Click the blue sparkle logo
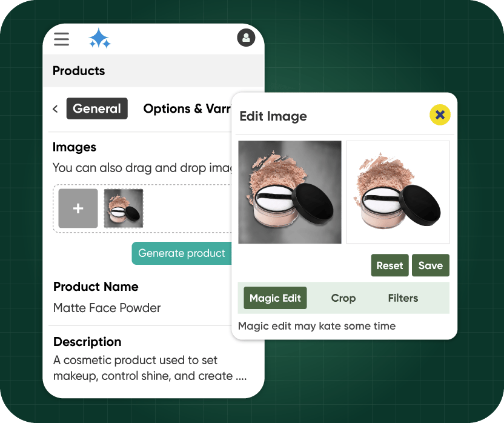Screen dimensions: 504x423 (x=99, y=39)
